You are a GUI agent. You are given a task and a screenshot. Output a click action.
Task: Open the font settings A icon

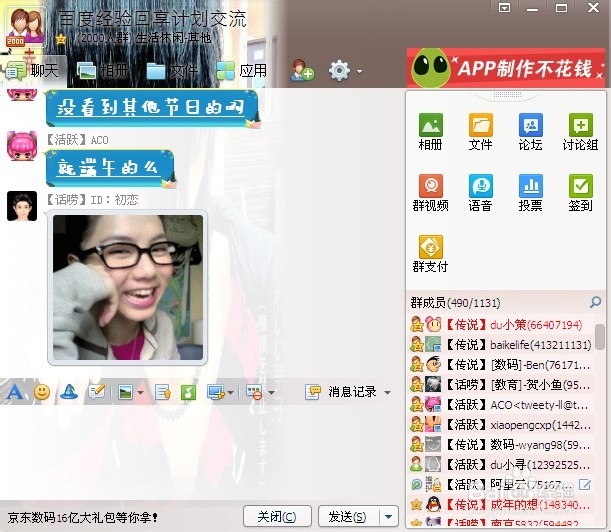(15, 391)
